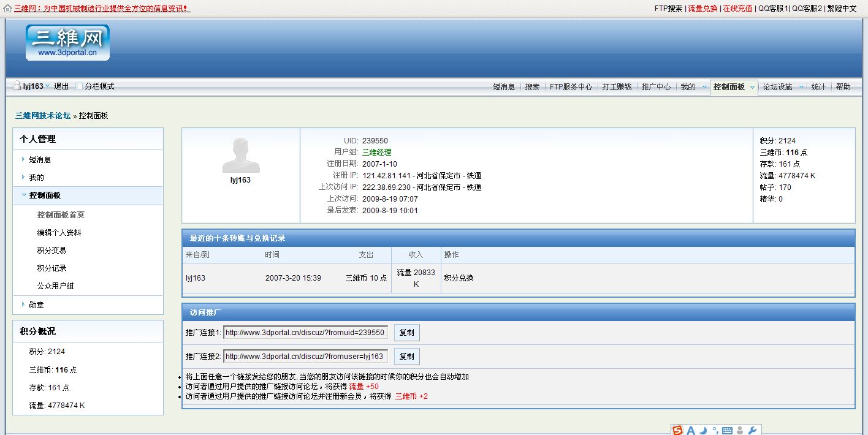Image resolution: width=868 pixels, height=435 pixels.
Task: Click the 三维网技术论坛 breadcrumb link
Action: click(x=43, y=115)
